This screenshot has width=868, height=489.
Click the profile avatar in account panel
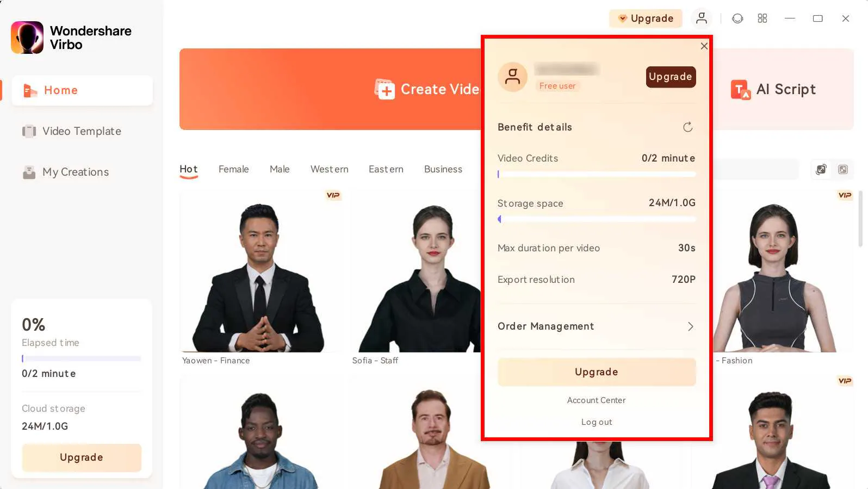pyautogui.click(x=512, y=77)
